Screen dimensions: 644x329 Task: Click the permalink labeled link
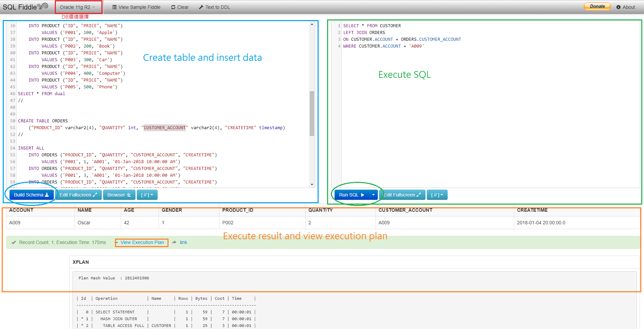click(x=183, y=242)
